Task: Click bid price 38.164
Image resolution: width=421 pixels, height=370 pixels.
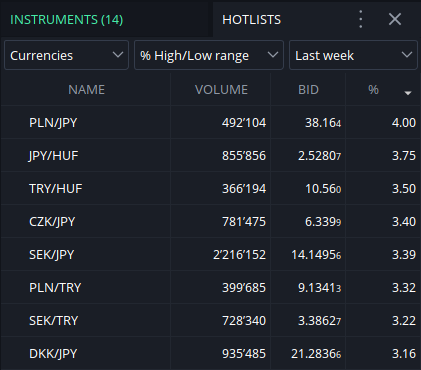Action: coord(323,123)
